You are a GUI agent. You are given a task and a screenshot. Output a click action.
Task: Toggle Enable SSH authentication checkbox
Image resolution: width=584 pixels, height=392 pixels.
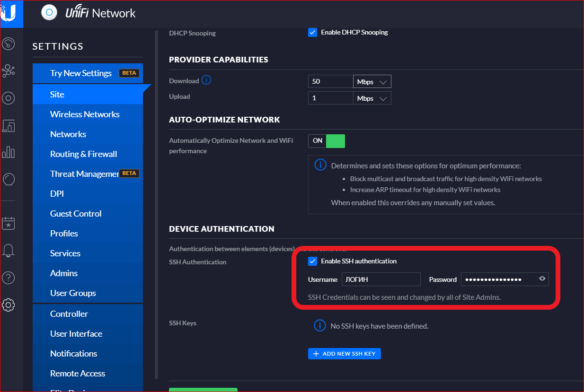pyautogui.click(x=312, y=261)
